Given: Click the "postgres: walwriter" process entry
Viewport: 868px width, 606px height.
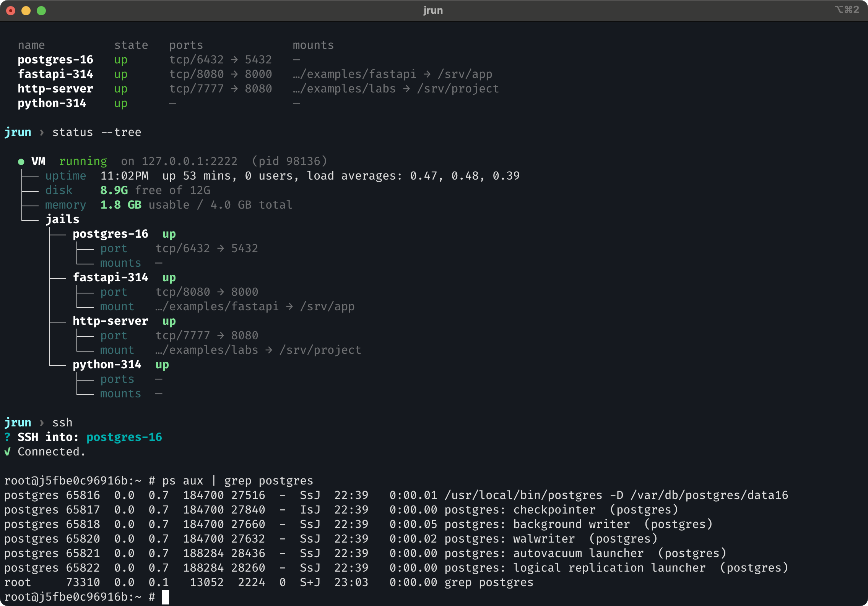Looking at the screenshot, I should click(510, 539).
